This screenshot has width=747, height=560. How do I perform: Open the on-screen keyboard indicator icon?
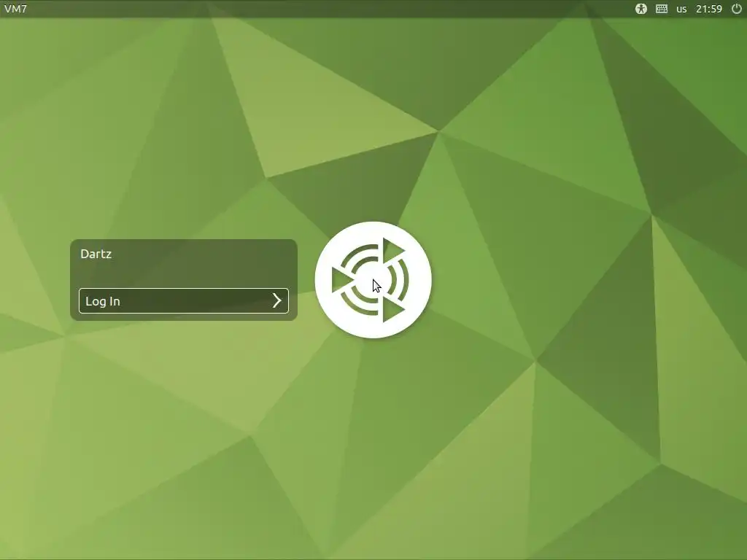pos(661,9)
